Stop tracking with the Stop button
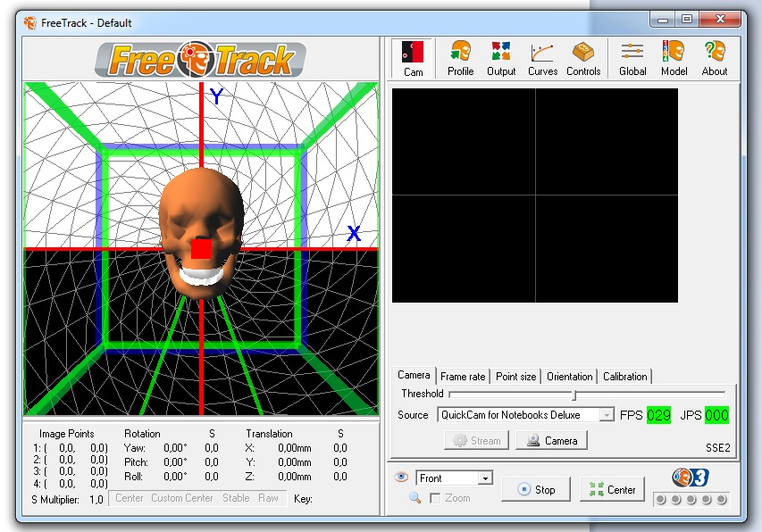 [x=535, y=489]
